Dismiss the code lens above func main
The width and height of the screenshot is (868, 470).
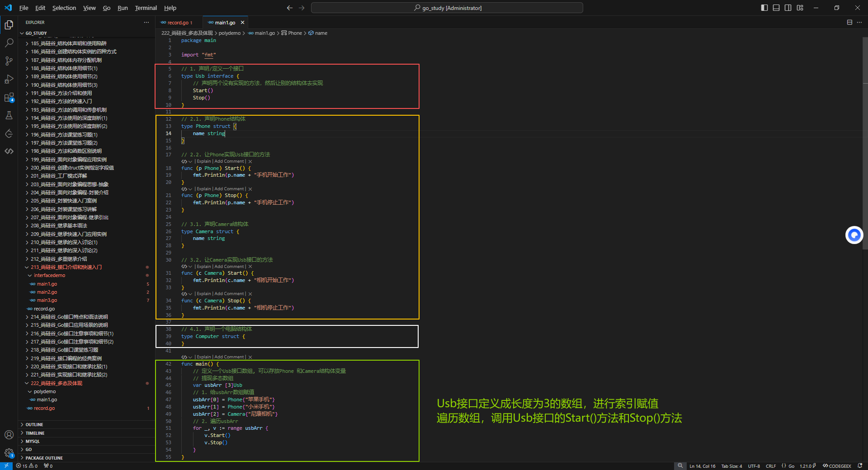250,357
